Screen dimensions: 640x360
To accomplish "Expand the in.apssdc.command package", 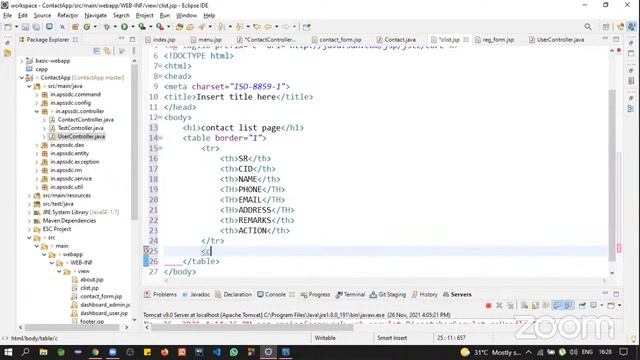I will coord(36,95).
